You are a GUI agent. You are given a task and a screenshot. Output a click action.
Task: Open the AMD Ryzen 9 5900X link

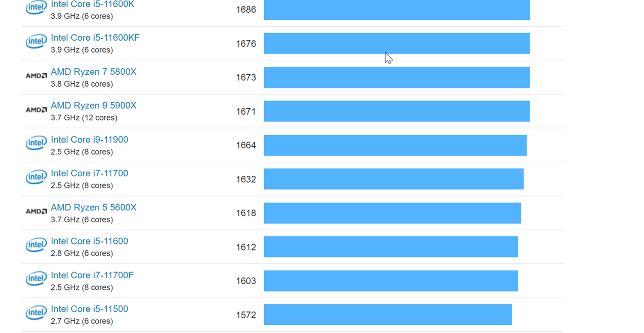pyautogui.click(x=93, y=105)
